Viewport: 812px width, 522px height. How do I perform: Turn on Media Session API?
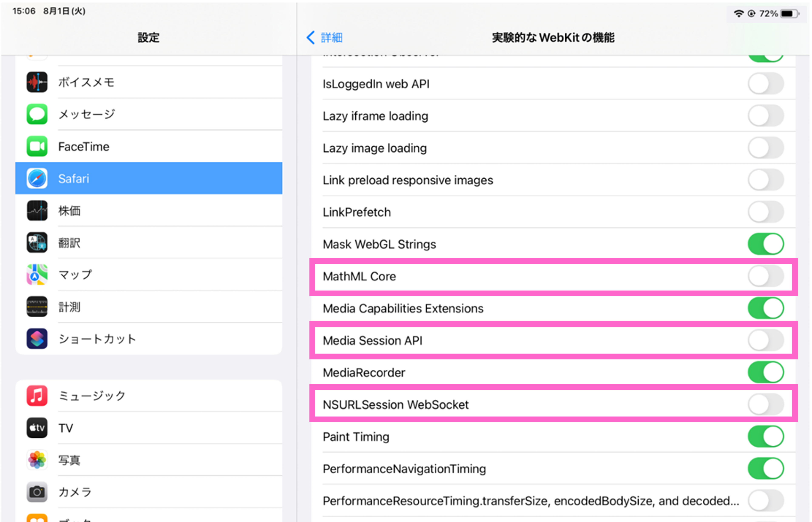(765, 340)
